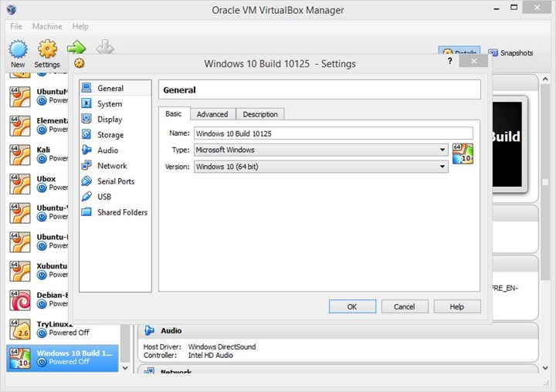
Task: Select the Xubuntu virtual machine icon
Action: coord(20,271)
